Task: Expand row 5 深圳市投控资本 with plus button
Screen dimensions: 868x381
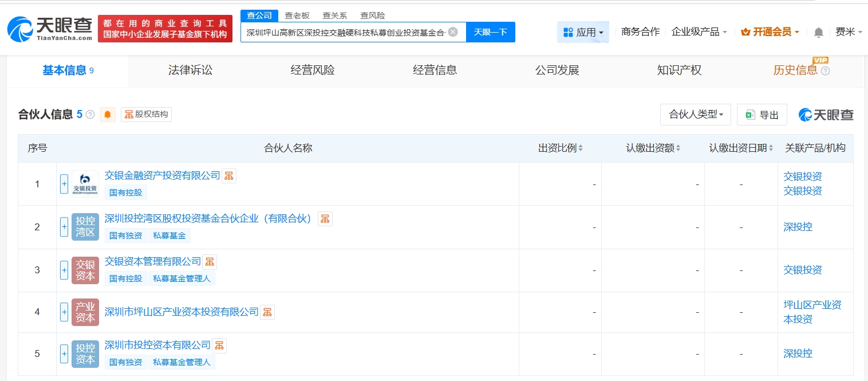Action: (x=64, y=353)
